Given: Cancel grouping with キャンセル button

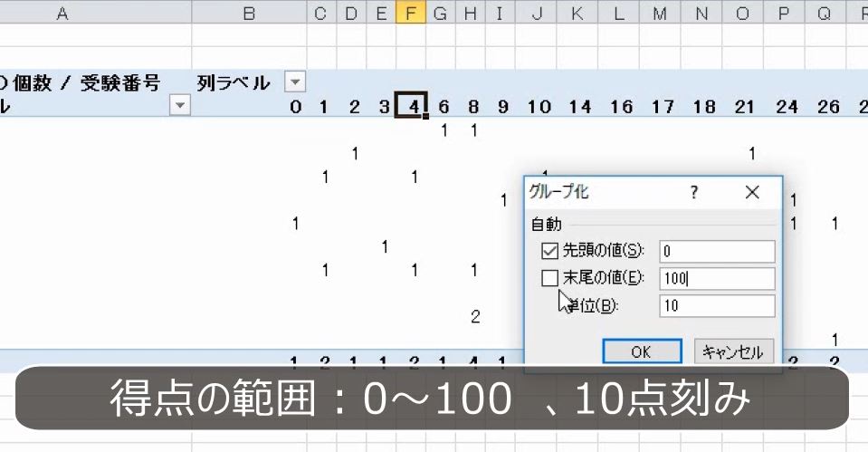Looking at the screenshot, I should 733,351.
